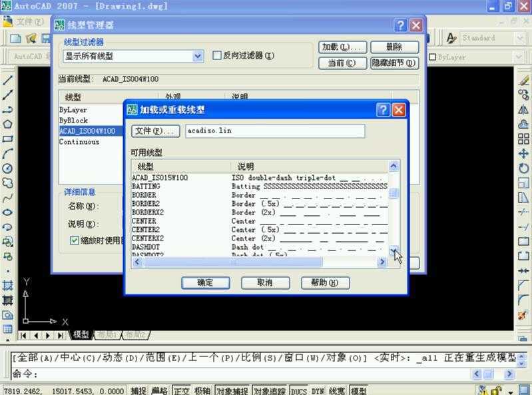Confirm with the 确定 button
532x395 pixels.
click(206, 282)
